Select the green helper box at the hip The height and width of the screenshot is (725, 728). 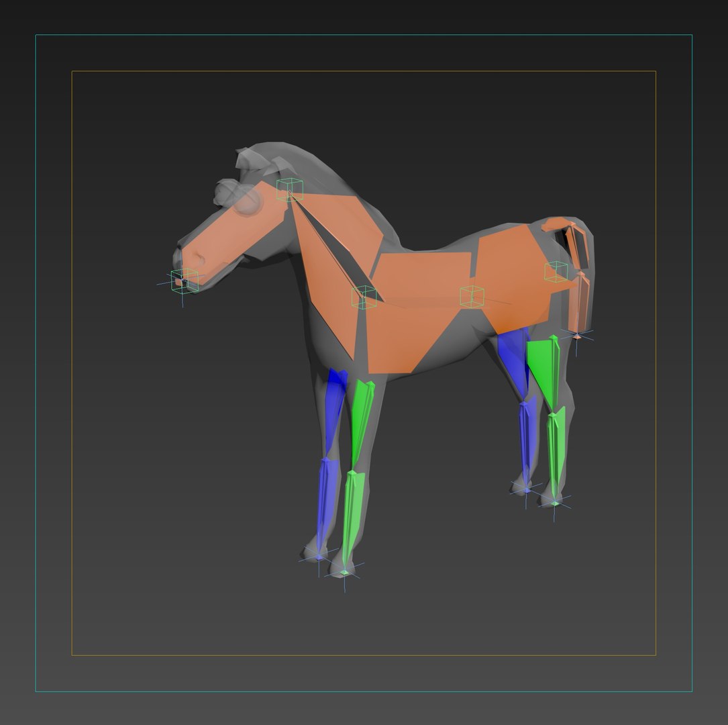coord(556,272)
